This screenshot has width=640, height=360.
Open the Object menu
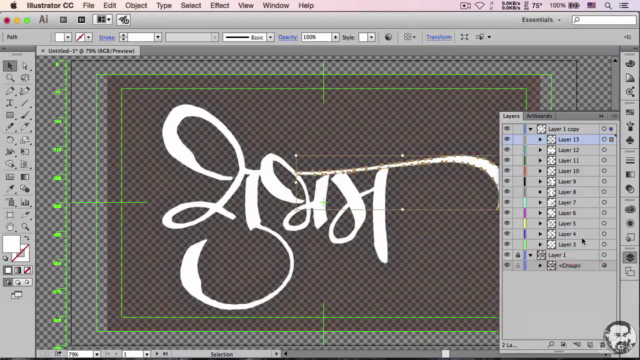[136, 6]
